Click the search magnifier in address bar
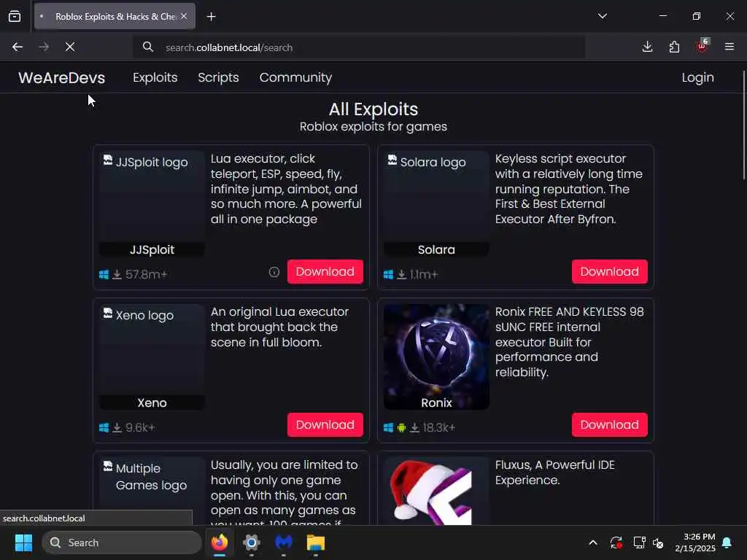Screen dimensions: 747x560 pos(148,47)
